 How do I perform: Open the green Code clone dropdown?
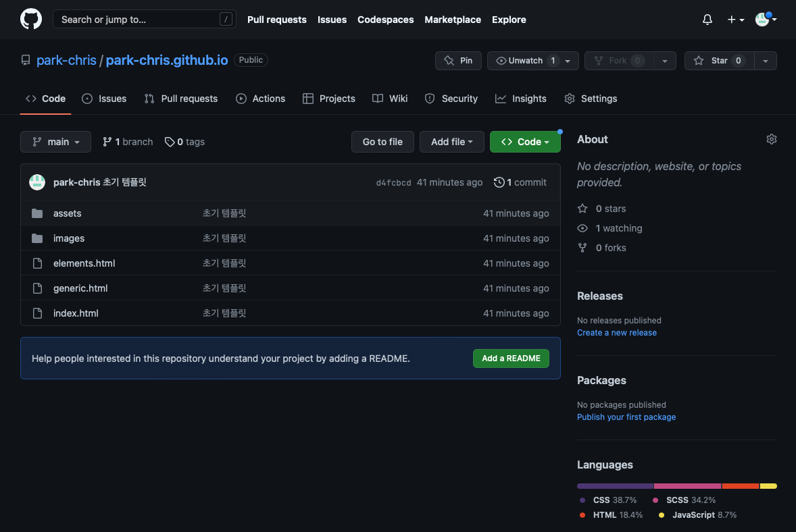click(525, 142)
